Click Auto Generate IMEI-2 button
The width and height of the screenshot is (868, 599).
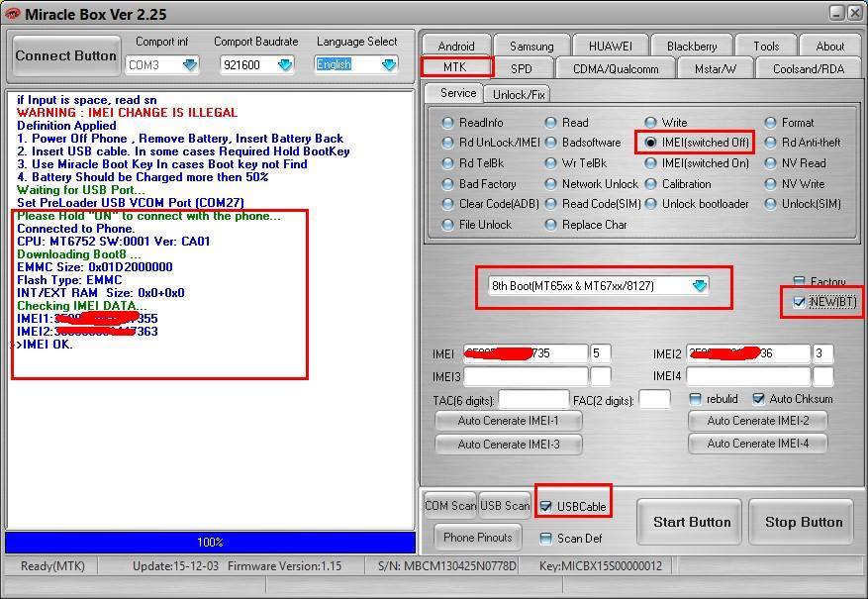pos(758,421)
